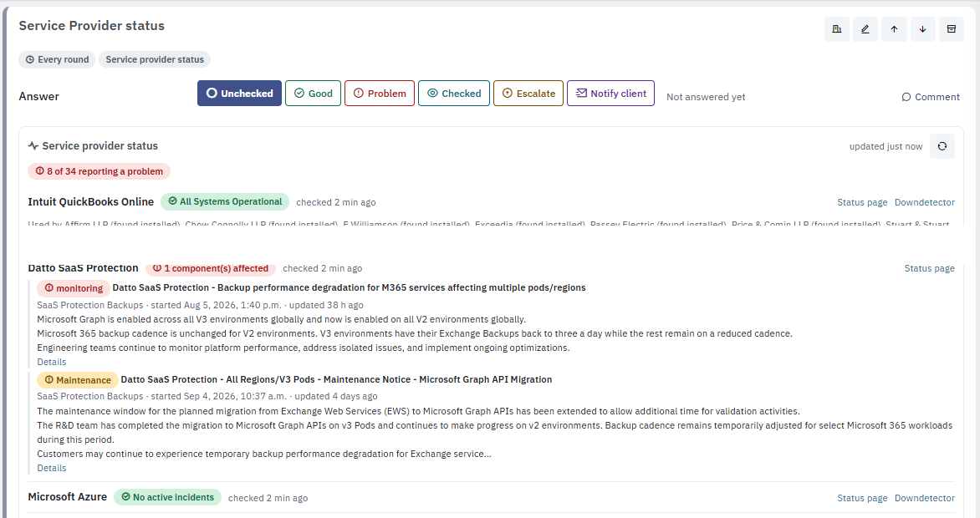The height and width of the screenshot is (518, 980).
Task: Click the Intuit QuickBooks Online provider name
Action: coord(90,202)
